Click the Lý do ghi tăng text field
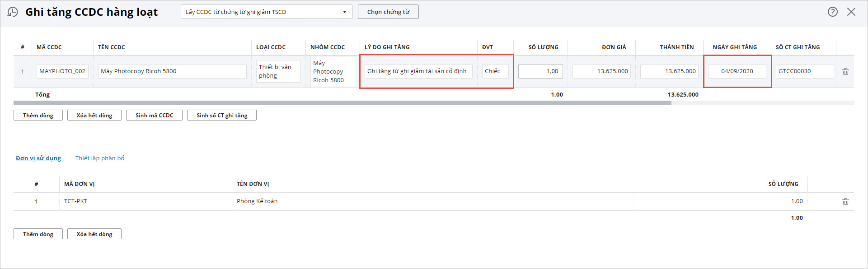The width and height of the screenshot is (868, 269). click(418, 71)
